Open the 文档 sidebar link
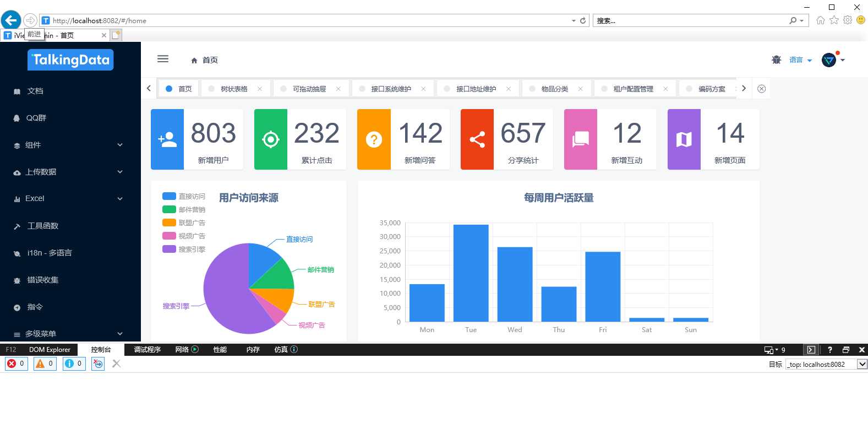This screenshot has height=423, width=868. [x=70, y=91]
